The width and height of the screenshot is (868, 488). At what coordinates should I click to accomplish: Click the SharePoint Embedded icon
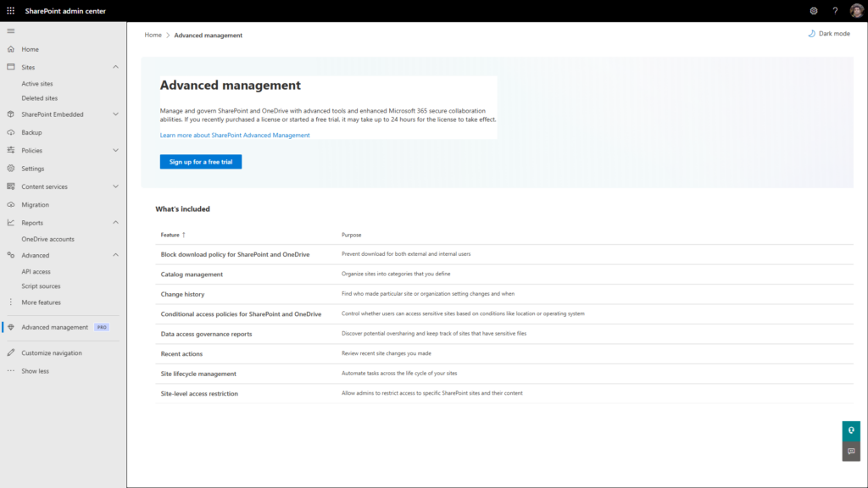pyautogui.click(x=10, y=114)
